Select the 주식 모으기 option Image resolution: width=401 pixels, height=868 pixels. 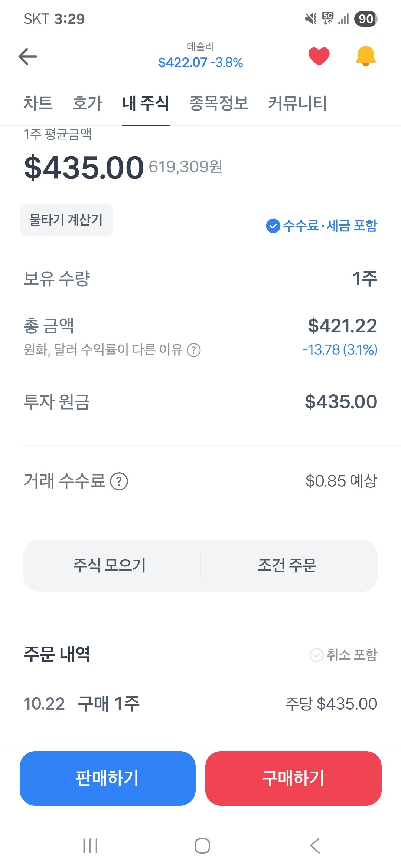click(x=110, y=566)
